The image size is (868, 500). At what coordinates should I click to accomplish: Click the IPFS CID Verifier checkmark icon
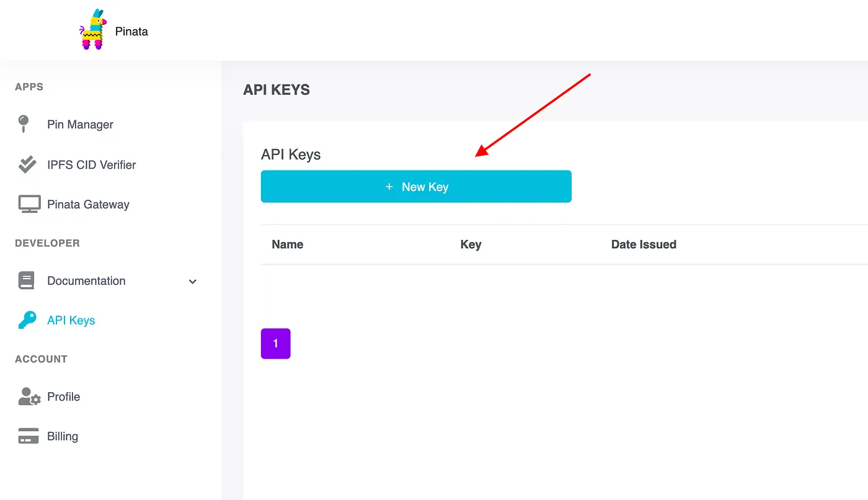click(27, 164)
